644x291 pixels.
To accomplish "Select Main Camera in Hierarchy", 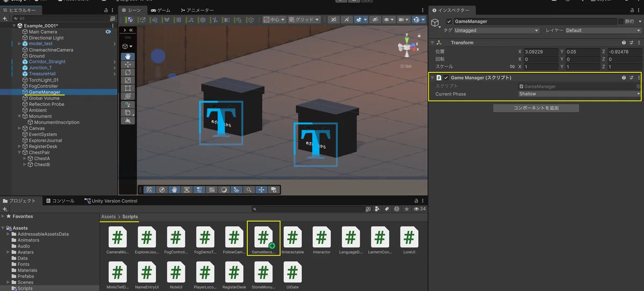I will (x=43, y=32).
